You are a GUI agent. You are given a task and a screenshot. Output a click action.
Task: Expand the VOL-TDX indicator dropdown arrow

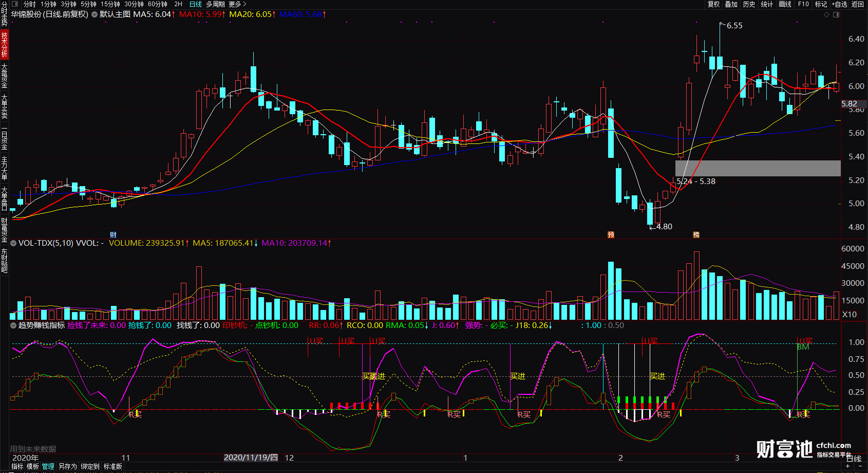point(13,243)
